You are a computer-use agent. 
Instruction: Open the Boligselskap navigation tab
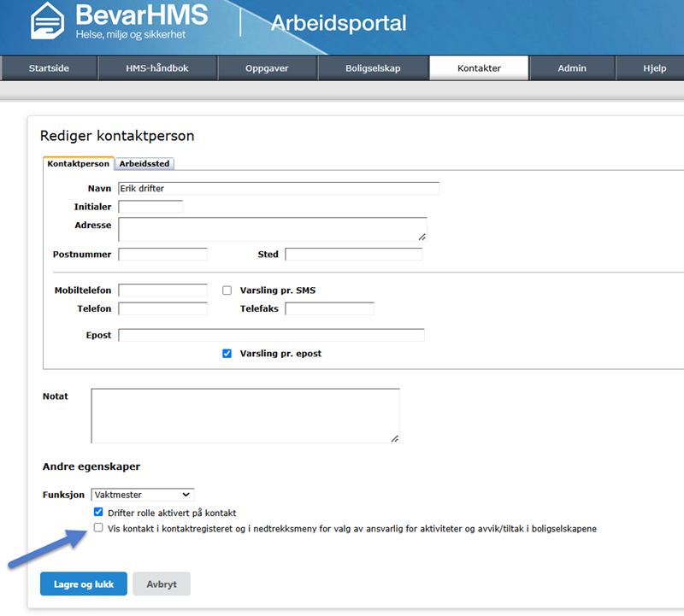[x=373, y=68]
